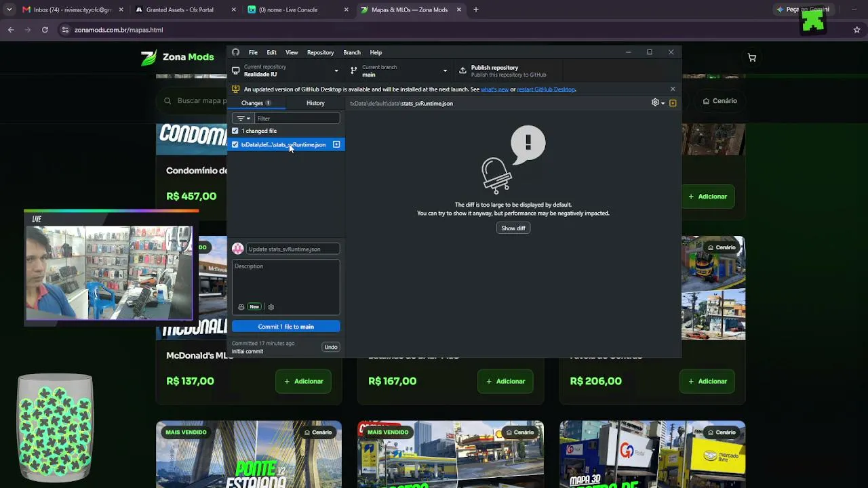Screen dimensions: 868x488
Task: Toggle the '1 changed file' select-all checkbox
Action: [235, 131]
